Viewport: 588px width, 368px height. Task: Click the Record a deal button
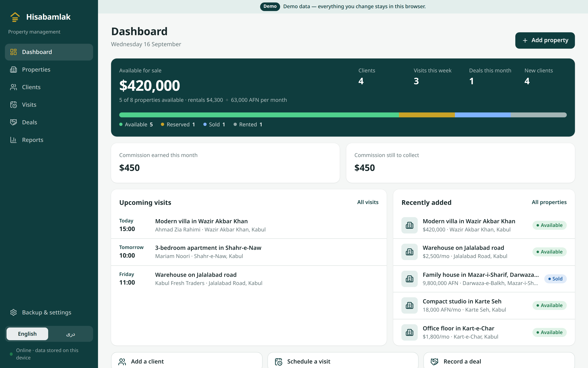[499, 360]
